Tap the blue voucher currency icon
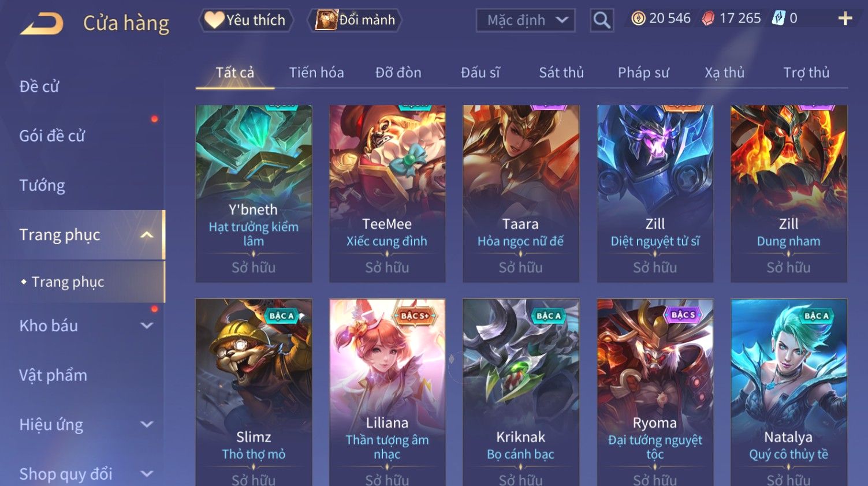Viewport: 868px width, 486px height. tap(778, 18)
